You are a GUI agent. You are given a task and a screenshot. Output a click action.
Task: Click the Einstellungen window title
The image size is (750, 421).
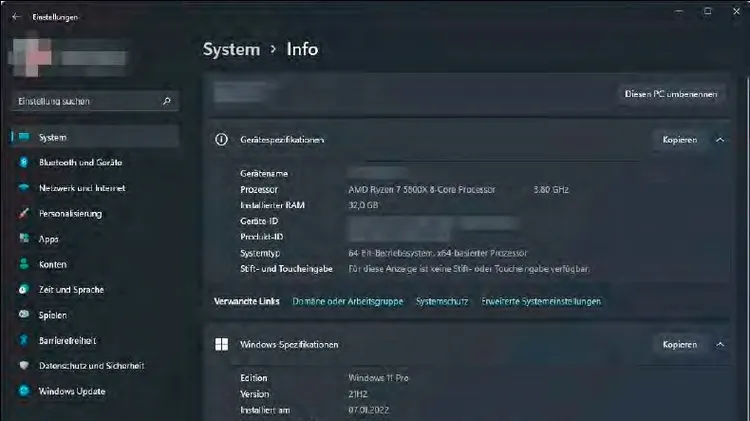pos(55,17)
